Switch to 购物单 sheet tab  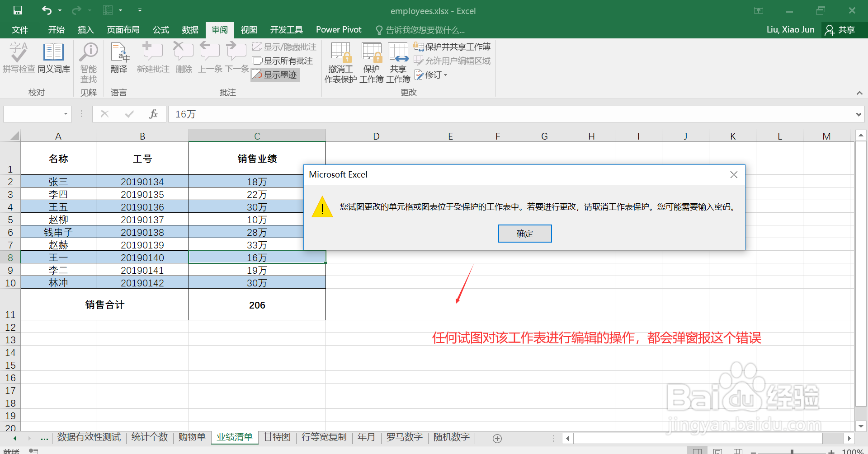(192, 437)
